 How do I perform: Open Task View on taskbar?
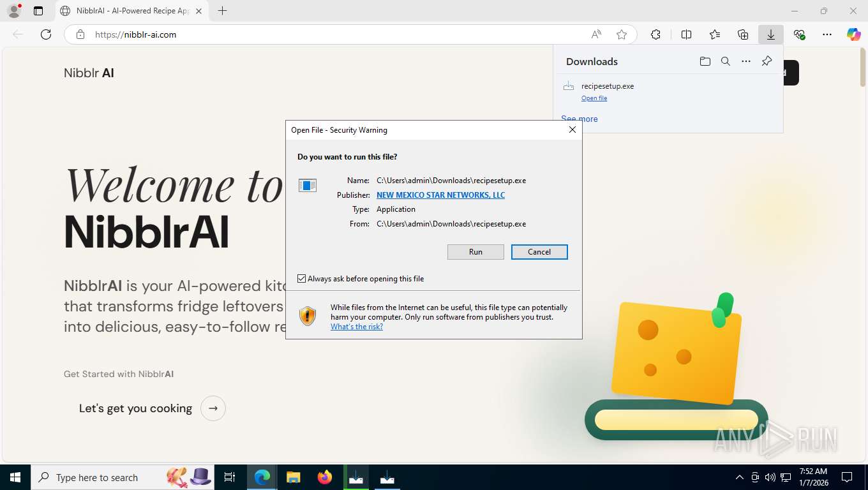[230, 477]
